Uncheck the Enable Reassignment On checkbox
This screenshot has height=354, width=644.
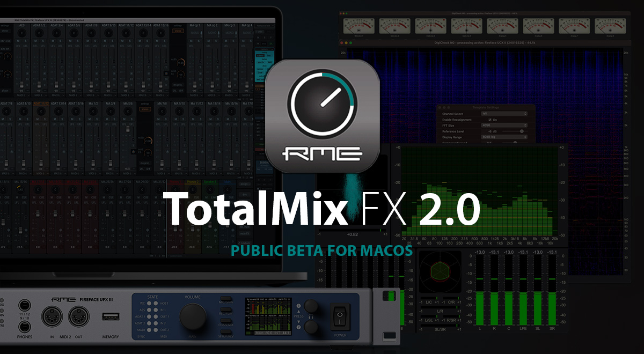[x=490, y=120]
